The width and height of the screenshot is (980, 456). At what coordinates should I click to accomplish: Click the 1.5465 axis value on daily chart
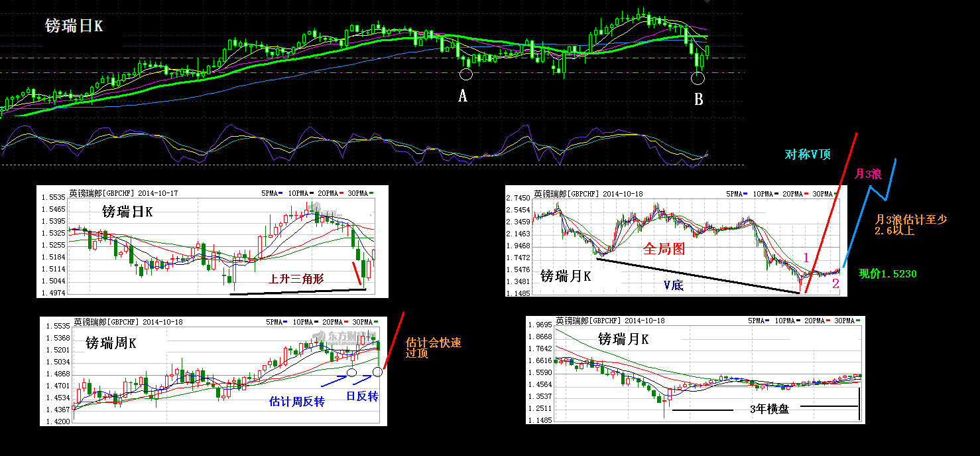(x=53, y=209)
